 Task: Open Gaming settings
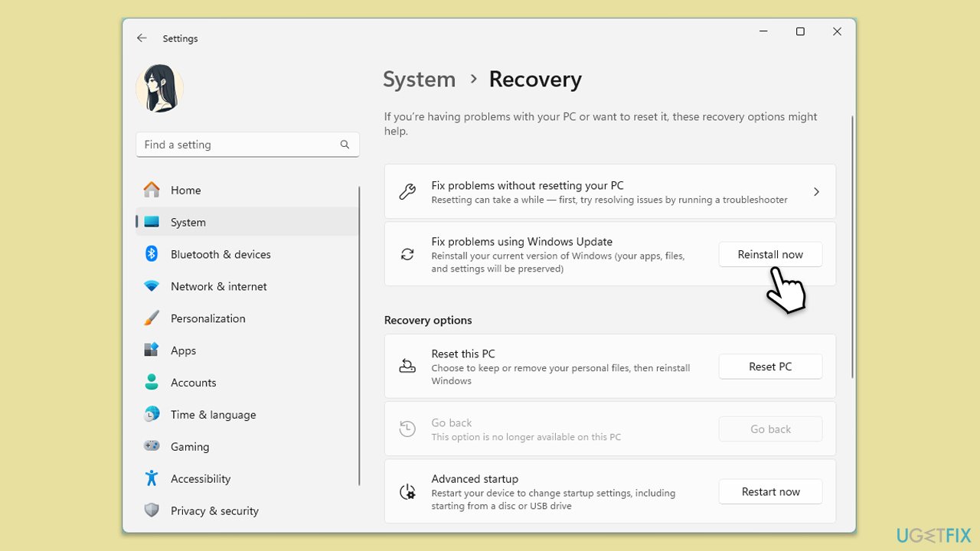pos(190,447)
